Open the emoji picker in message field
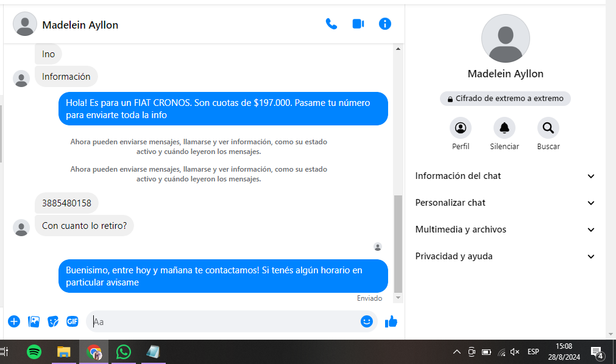 pyautogui.click(x=366, y=321)
